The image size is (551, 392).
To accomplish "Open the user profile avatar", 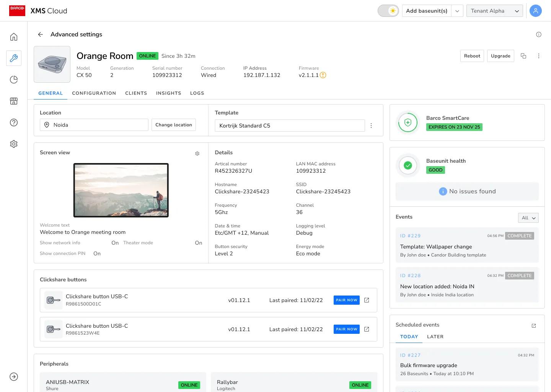I will [x=536, y=11].
